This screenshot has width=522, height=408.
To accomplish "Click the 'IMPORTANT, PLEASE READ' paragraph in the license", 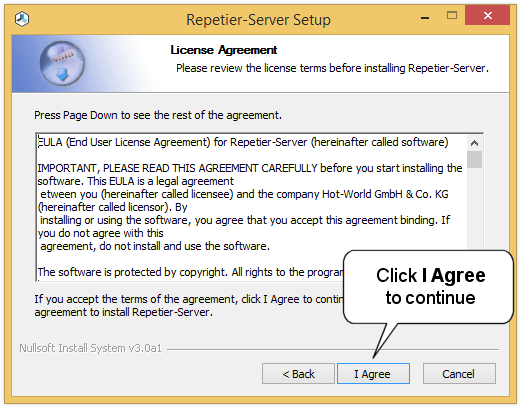I will coord(250,175).
